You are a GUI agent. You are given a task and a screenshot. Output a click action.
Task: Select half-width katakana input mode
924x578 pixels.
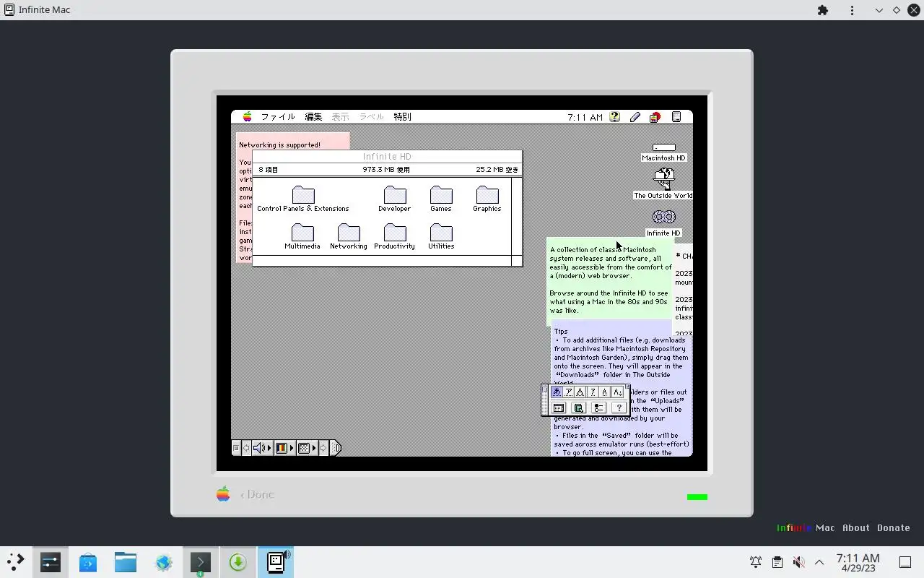point(593,392)
